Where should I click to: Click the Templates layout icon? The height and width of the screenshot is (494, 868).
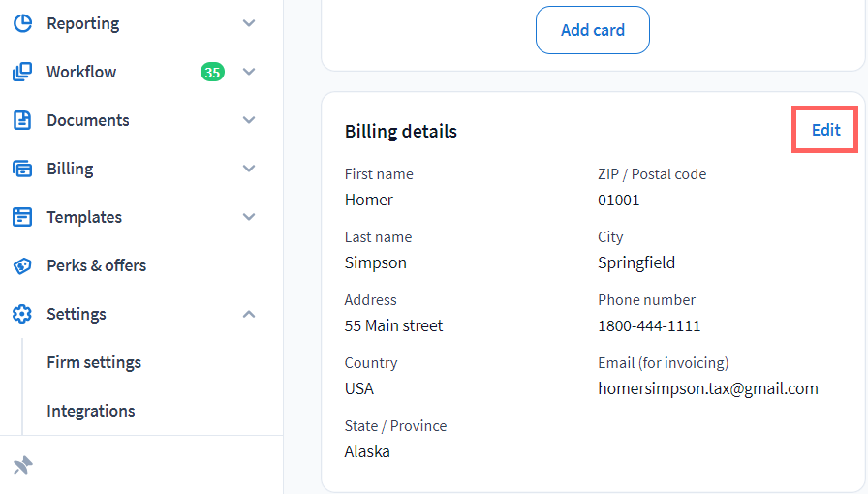[x=22, y=217]
